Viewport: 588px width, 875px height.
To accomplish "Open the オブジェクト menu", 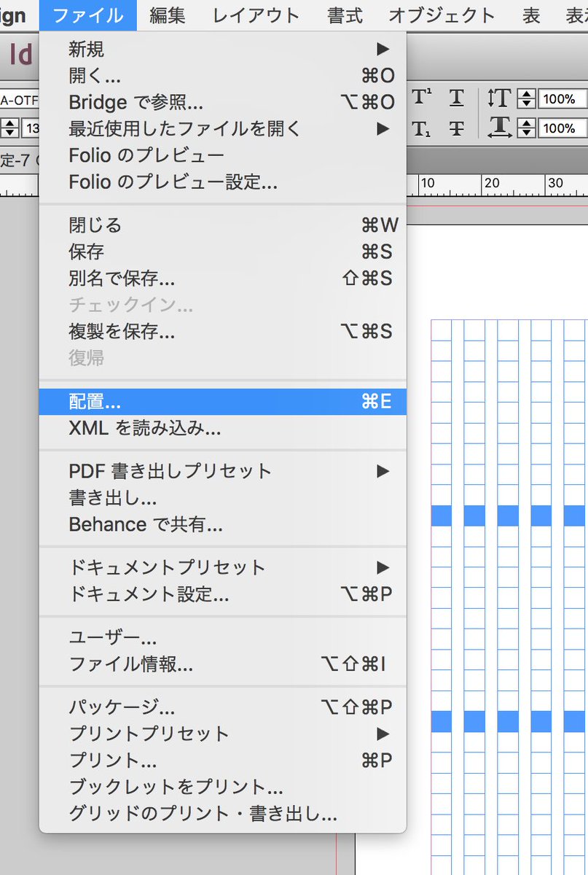I will 442,15.
